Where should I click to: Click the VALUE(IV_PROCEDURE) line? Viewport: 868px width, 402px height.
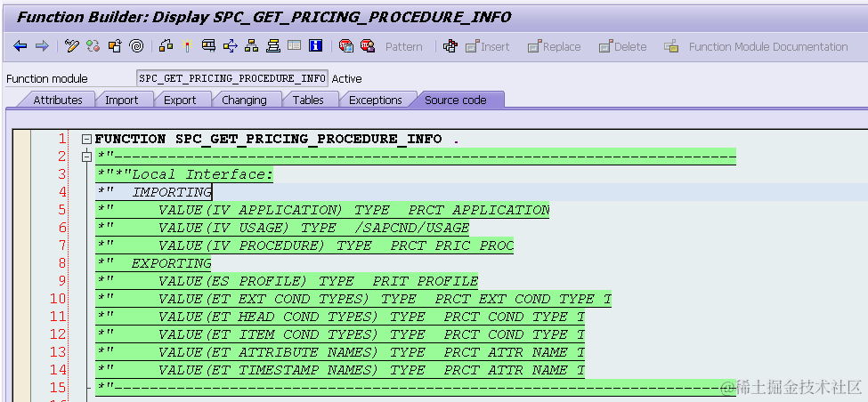(x=305, y=245)
